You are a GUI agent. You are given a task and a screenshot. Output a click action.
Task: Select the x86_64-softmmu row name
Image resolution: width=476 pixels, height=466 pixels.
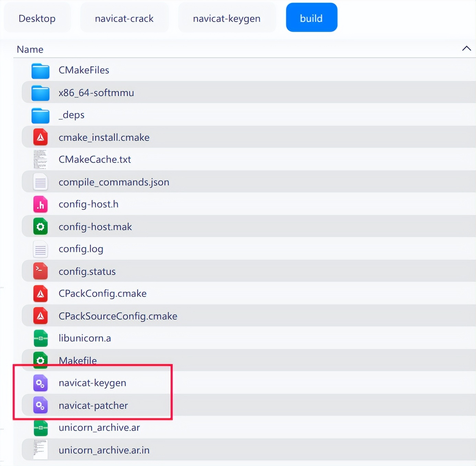click(96, 93)
